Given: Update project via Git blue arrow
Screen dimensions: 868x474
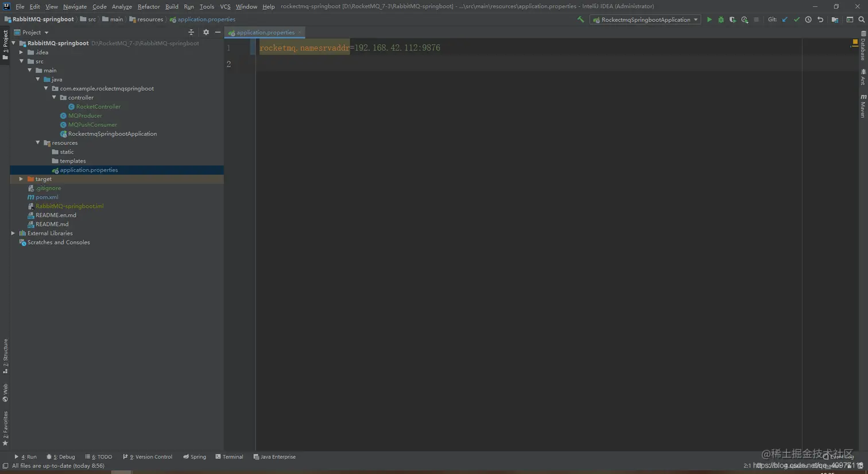Looking at the screenshot, I should (785, 20).
